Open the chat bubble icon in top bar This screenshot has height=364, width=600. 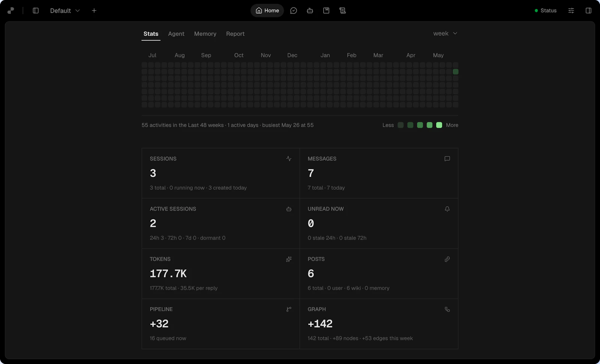294,10
